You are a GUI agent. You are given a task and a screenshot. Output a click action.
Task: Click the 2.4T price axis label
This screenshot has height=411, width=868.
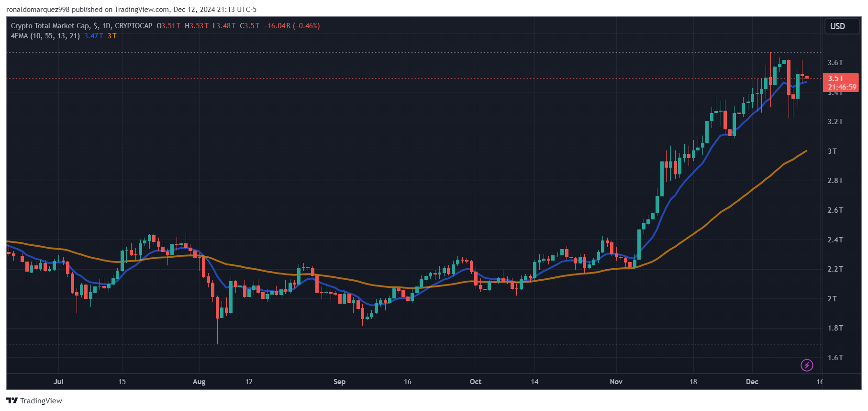tap(835, 240)
